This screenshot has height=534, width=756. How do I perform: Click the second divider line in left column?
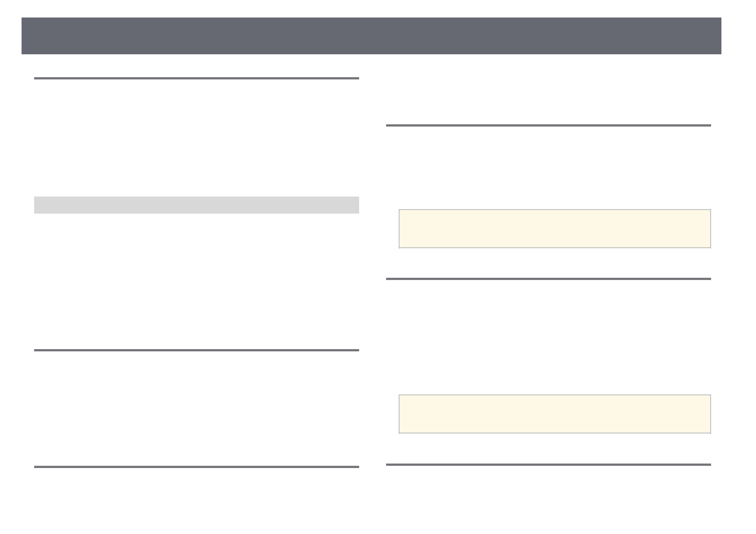pyautogui.click(x=196, y=350)
